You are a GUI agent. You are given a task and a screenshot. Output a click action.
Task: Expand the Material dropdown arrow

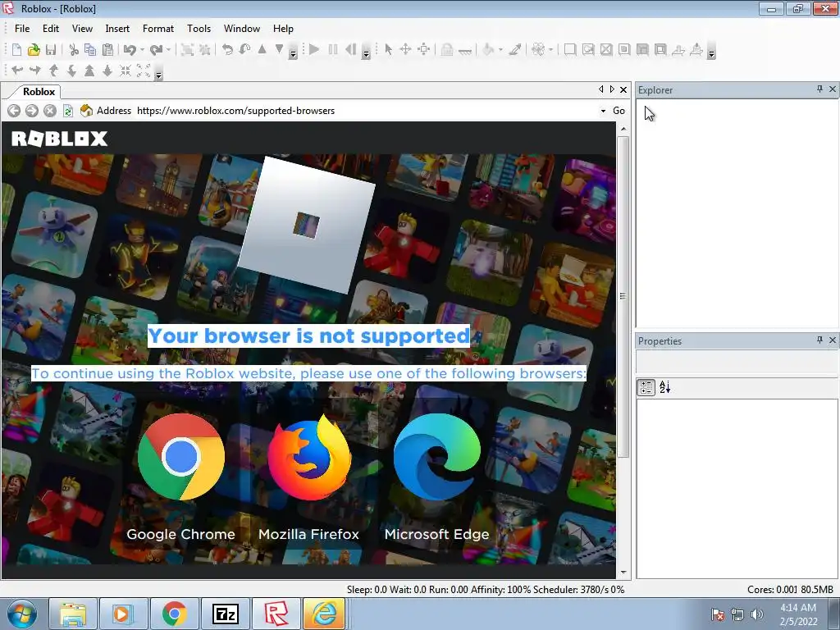point(550,50)
